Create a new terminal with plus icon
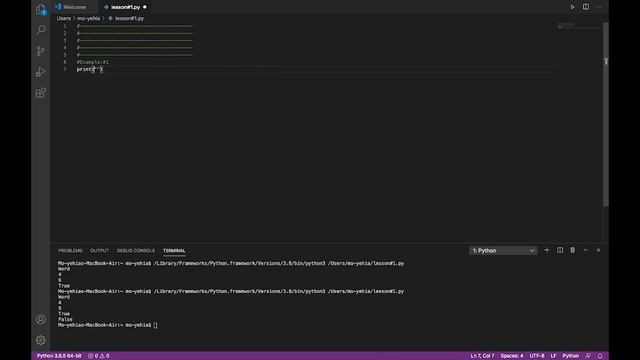640x360 pixels. coord(547,250)
